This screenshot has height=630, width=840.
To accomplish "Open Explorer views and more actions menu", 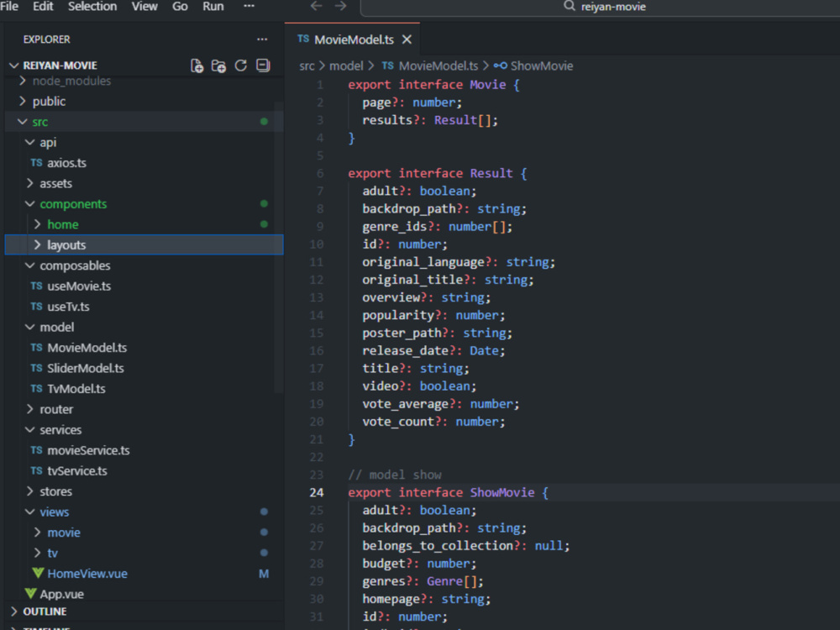I will pyautogui.click(x=262, y=39).
